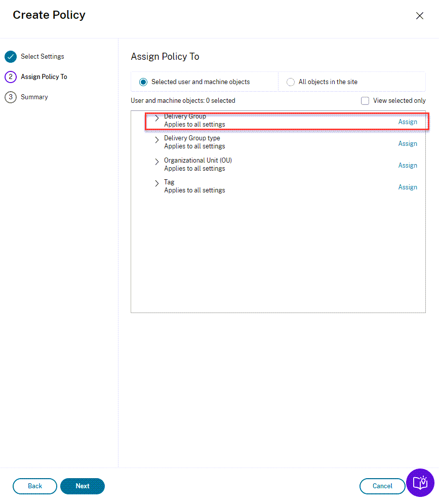Click the step 3 Summary circle icon
Image resolution: width=439 pixels, height=504 pixels.
(x=11, y=97)
